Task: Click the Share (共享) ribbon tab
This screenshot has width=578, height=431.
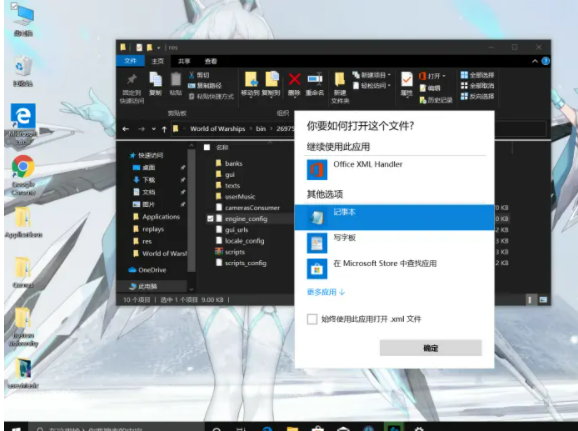Action: 184,61
